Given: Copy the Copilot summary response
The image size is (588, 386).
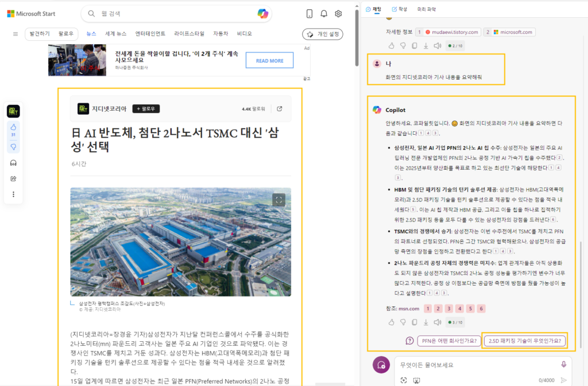Looking at the screenshot, I should [x=415, y=322].
